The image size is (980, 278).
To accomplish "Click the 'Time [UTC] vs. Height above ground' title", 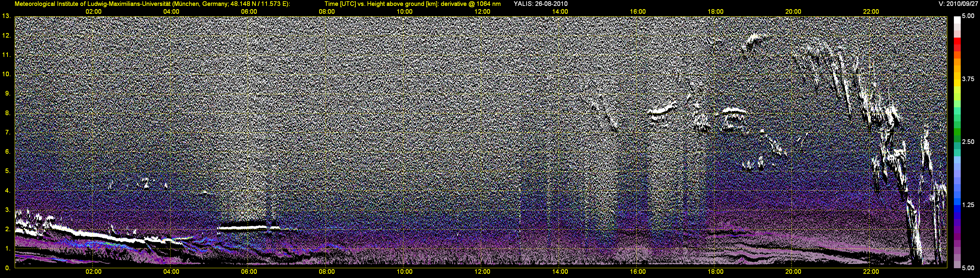I will pyautogui.click(x=412, y=4).
